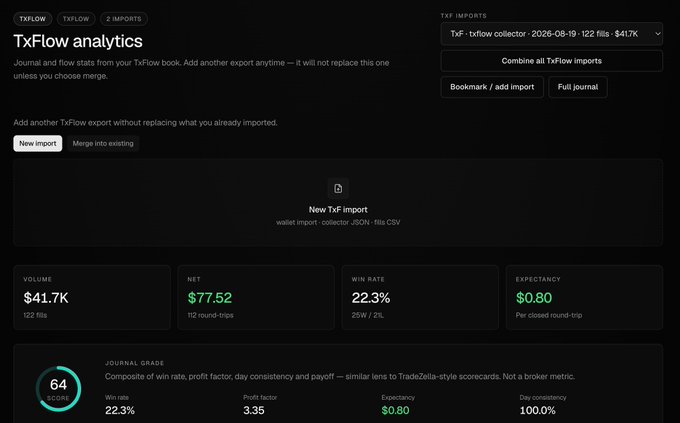The width and height of the screenshot is (680, 423).
Task: Click the chevron on TxF imports selector
Action: coord(657,34)
